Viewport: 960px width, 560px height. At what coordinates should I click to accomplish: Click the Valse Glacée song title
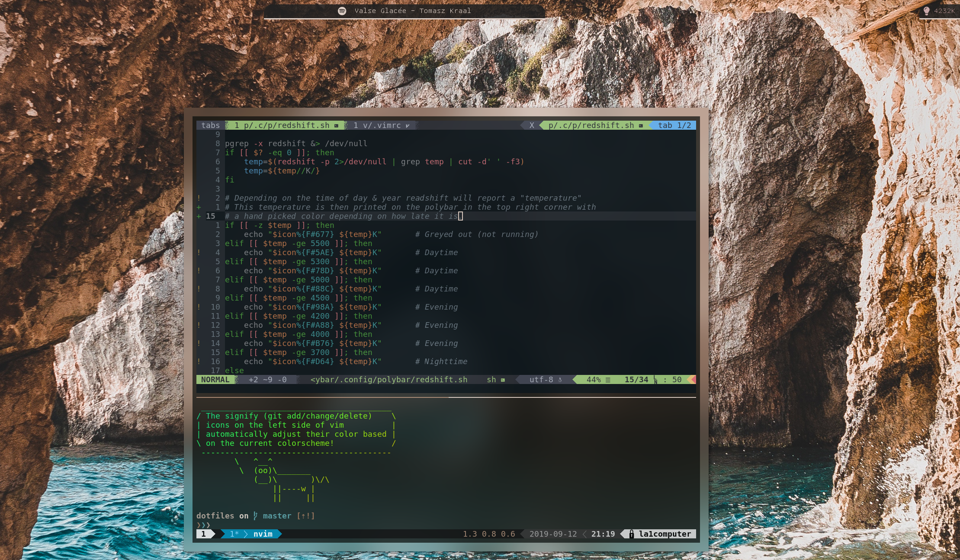click(380, 11)
